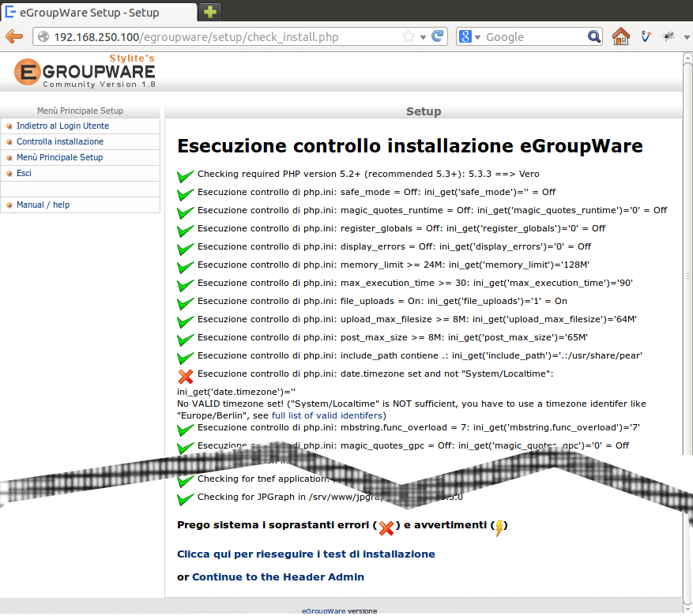Image resolution: width=693 pixels, height=616 pixels.
Task: Reload the page using the refresh icon
Action: 438,37
